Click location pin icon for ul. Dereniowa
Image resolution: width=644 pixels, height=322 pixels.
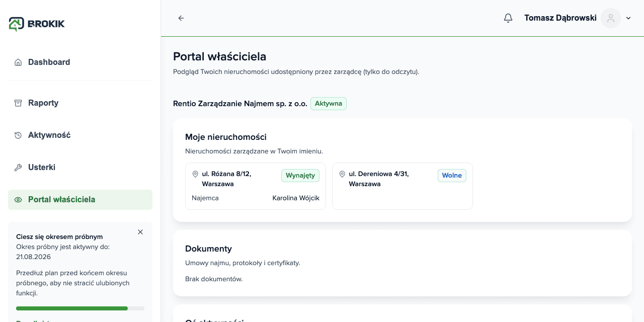(x=342, y=174)
